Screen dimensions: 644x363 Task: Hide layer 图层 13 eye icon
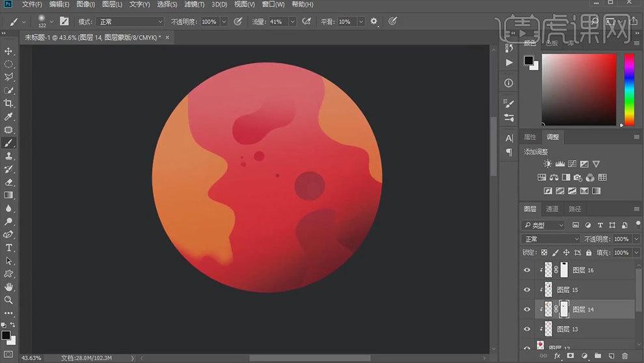click(x=527, y=330)
